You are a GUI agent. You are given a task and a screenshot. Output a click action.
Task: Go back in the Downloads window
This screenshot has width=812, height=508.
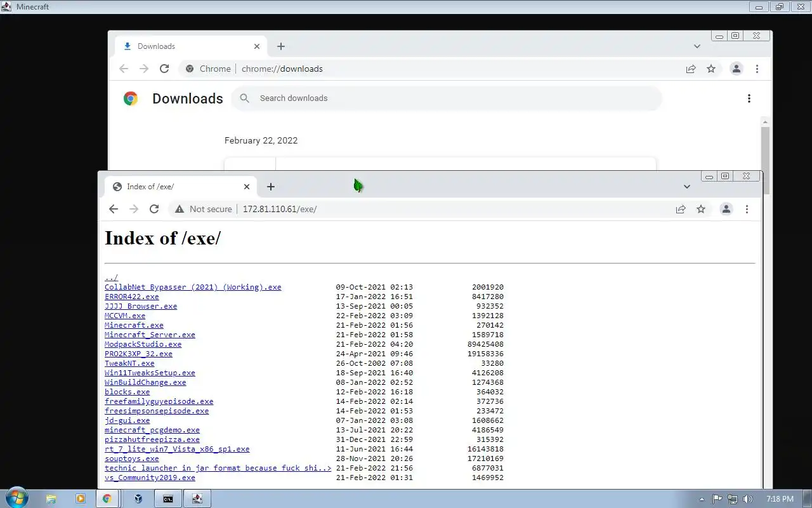124,69
